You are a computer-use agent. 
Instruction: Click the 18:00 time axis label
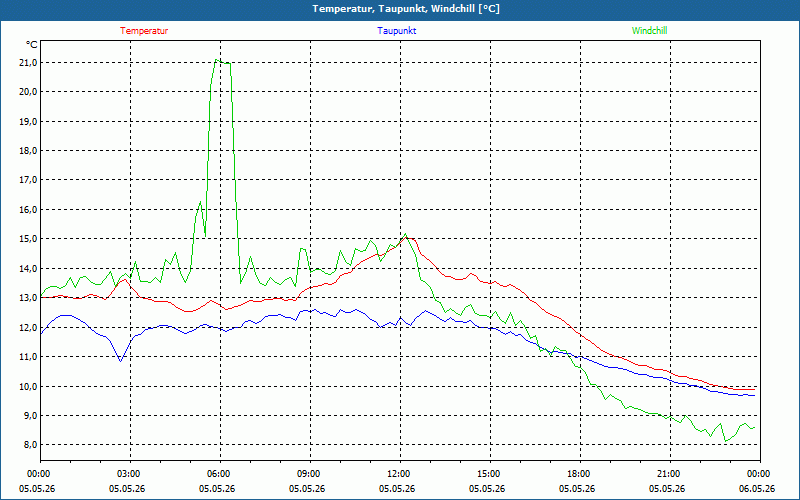click(580, 474)
